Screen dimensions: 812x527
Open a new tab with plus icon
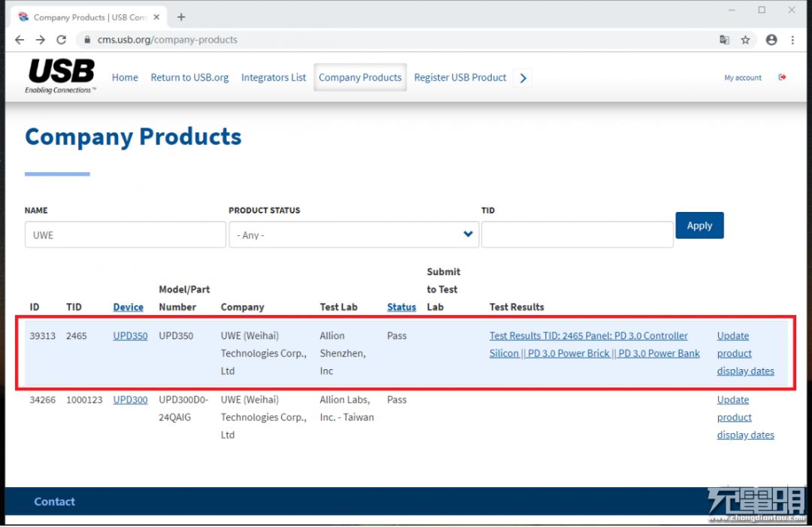point(180,17)
